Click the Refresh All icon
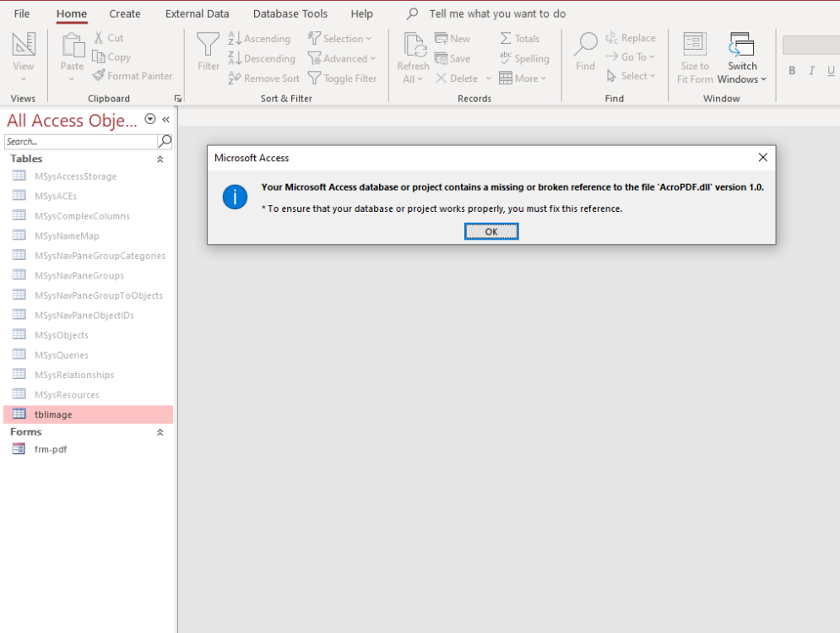 414,45
